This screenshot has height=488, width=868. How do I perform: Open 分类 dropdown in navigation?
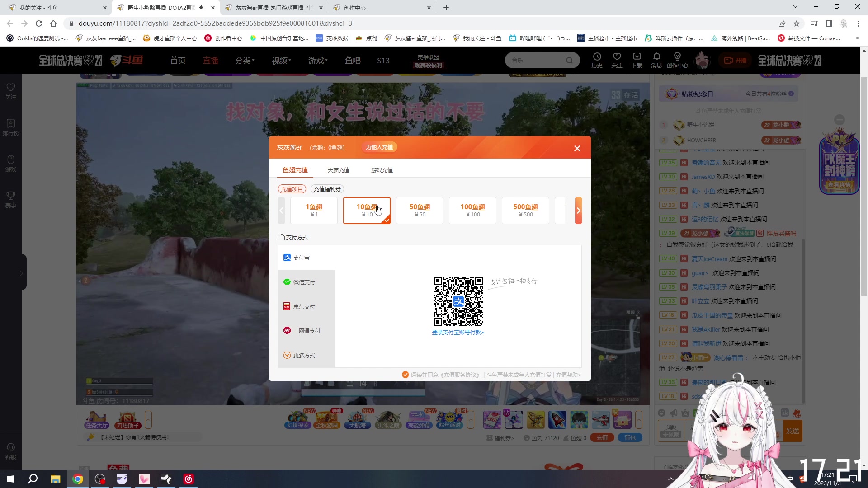point(245,60)
